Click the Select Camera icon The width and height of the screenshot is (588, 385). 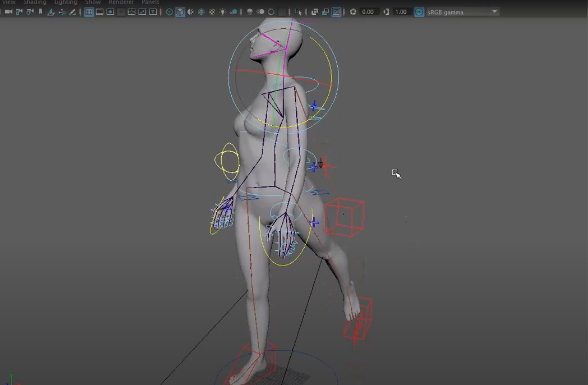[8, 12]
